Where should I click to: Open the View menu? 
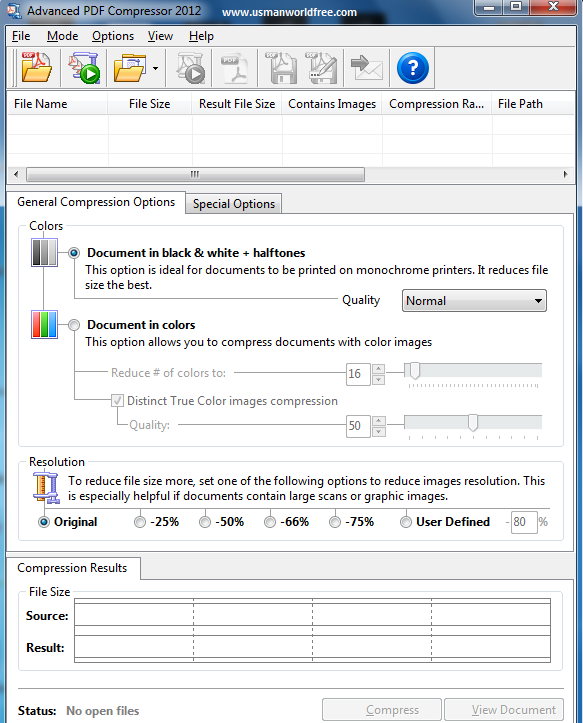pos(160,36)
